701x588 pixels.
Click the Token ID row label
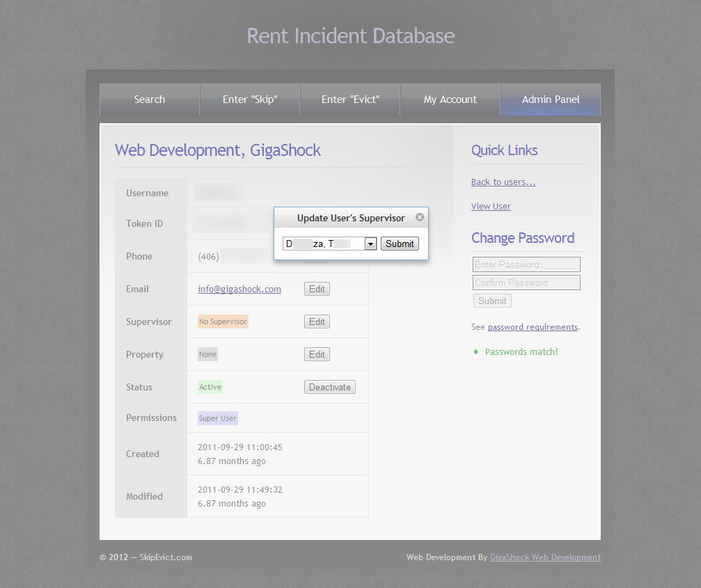click(144, 223)
